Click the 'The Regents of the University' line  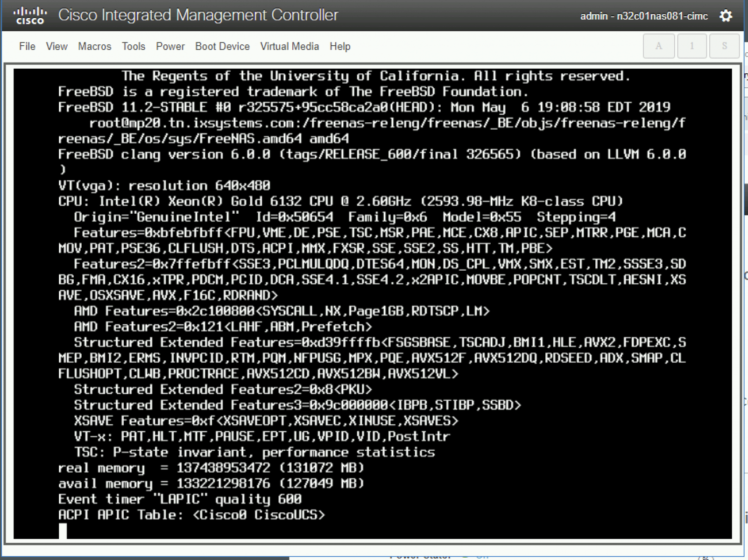tap(376, 76)
